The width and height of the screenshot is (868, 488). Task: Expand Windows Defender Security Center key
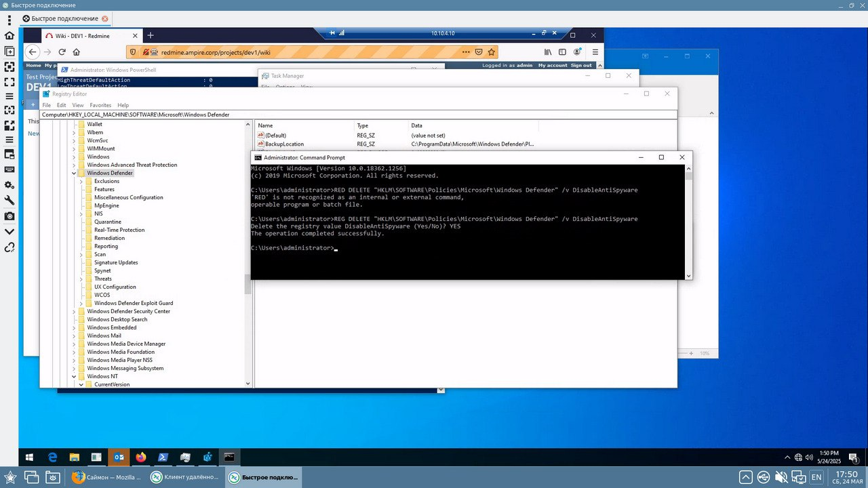click(x=73, y=311)
